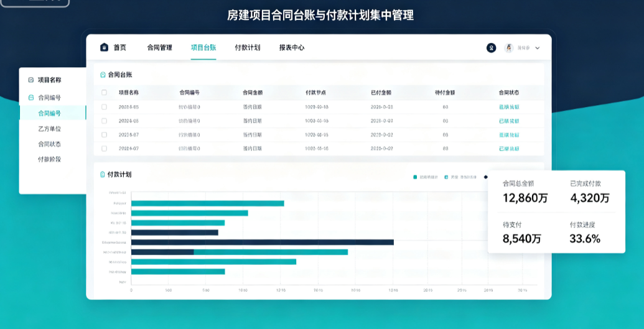
Task: Click the teal icon beside sidebar 合同编号 group
Action: tap(31, 98)
